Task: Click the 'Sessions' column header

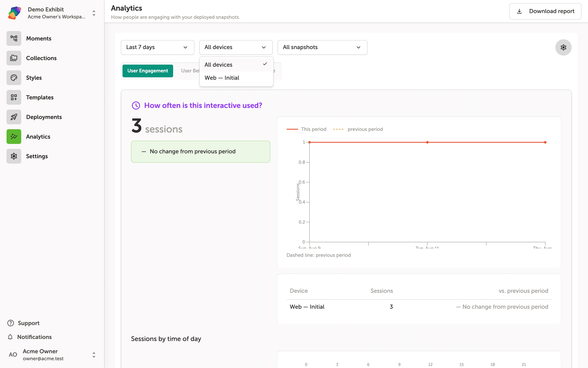Action: 381,291
